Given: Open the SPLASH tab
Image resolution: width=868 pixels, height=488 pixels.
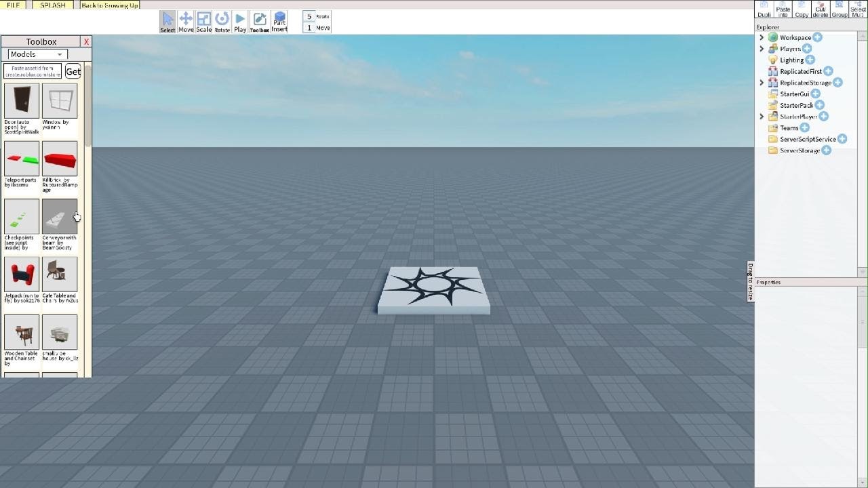Looking at the screenshot, I should pos(53,5).
